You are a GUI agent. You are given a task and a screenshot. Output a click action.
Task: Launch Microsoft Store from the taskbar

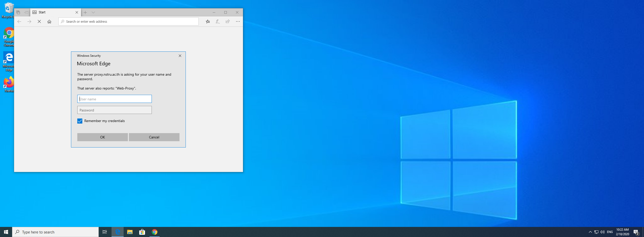pos(142,232)
